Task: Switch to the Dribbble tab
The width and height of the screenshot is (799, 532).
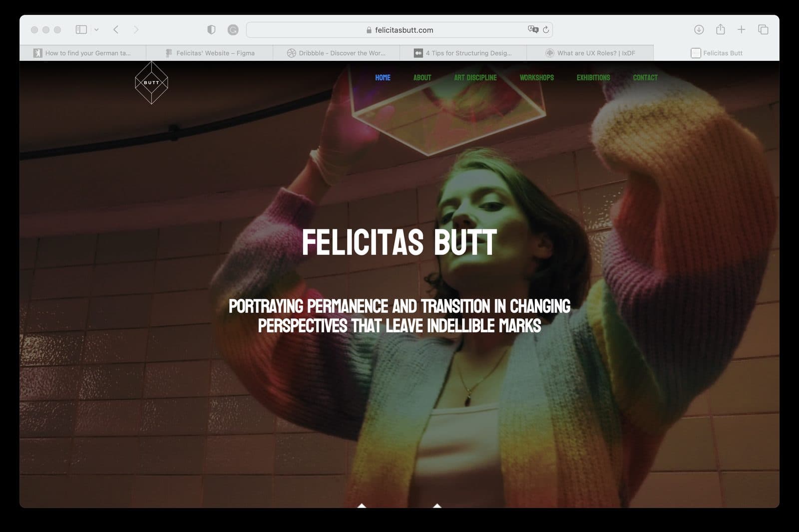Action: (x=337, y=53)
